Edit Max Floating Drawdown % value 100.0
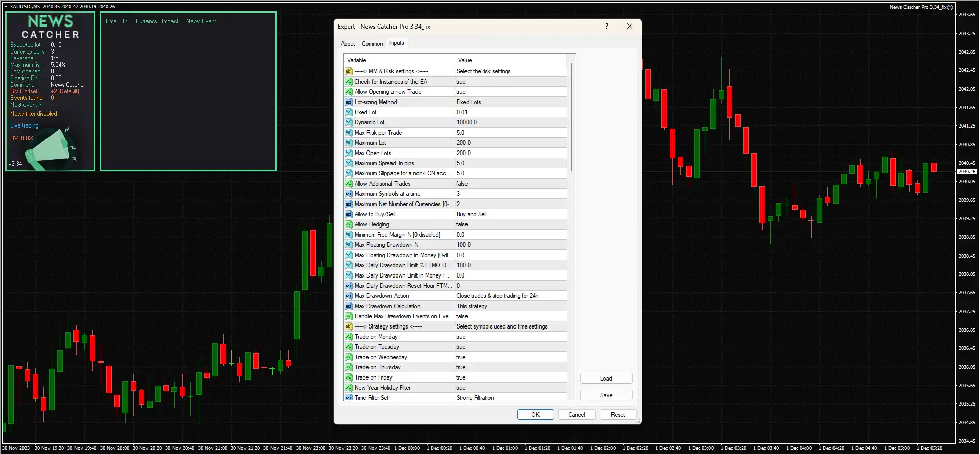 (x=510, y=245)
